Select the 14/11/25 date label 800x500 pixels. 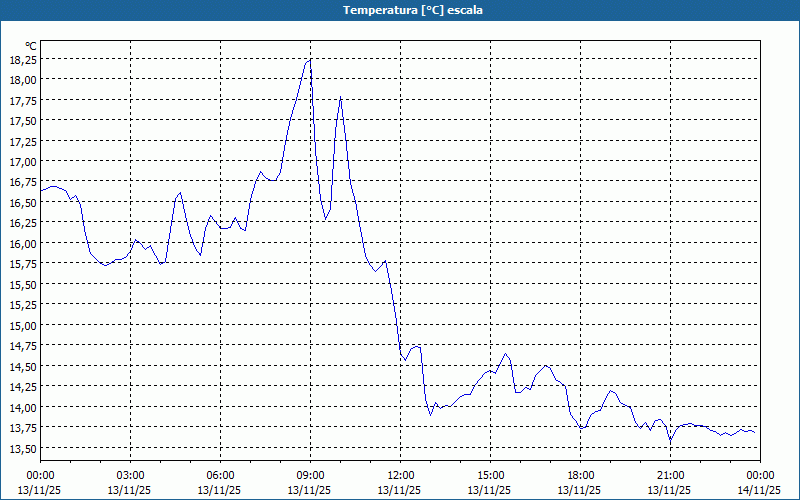(x=759, y=490)
